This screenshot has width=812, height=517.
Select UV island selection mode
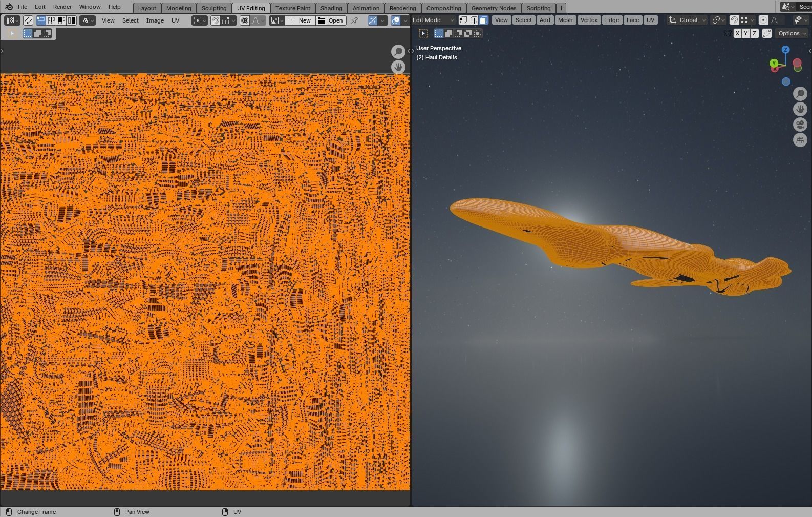click(x=71, y=20)
